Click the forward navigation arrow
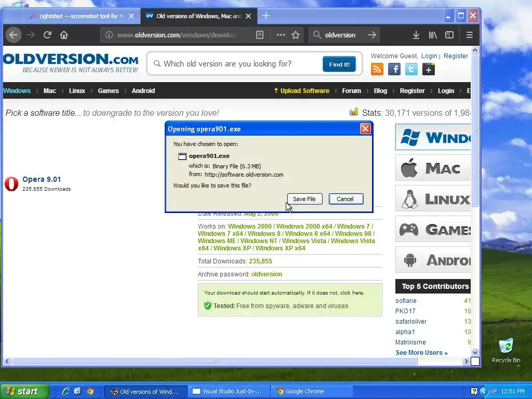The image size is (532, 399). 31,35
